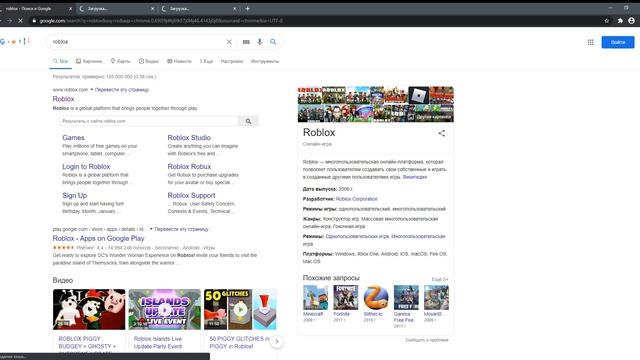Open the Wikipedia link in description

(x=414, y=177)
